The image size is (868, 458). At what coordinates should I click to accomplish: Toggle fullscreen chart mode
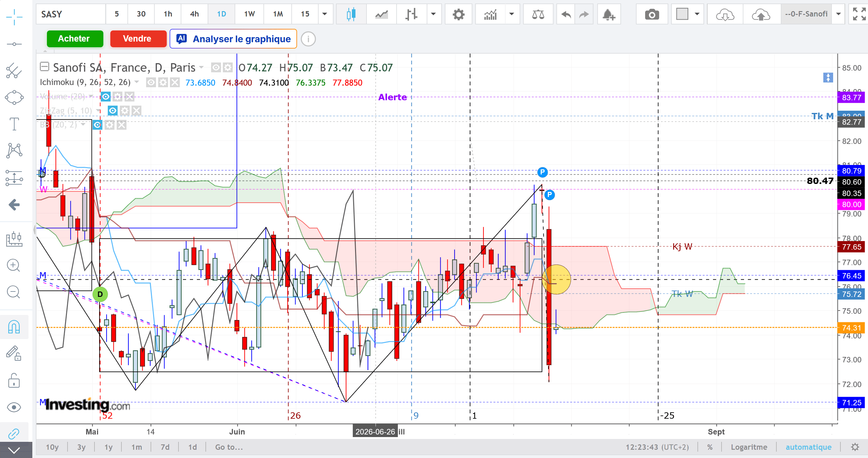859,14
